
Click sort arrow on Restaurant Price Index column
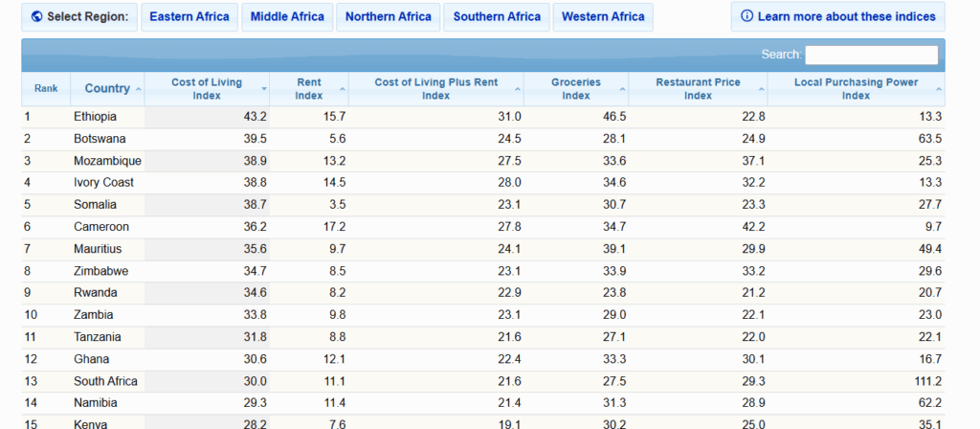[x=761, y=89]
